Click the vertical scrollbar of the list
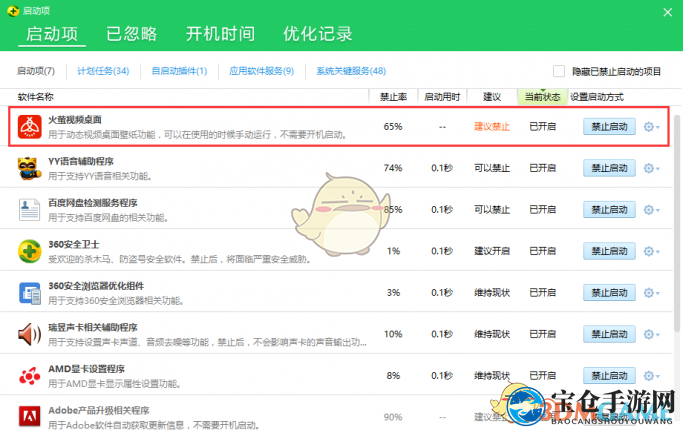 pos(676,222)
